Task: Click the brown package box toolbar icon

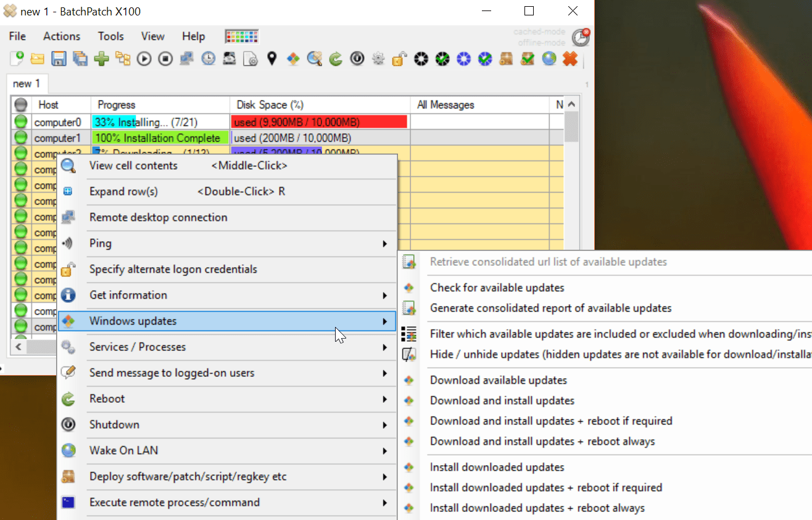Action: tap(506, 59)
